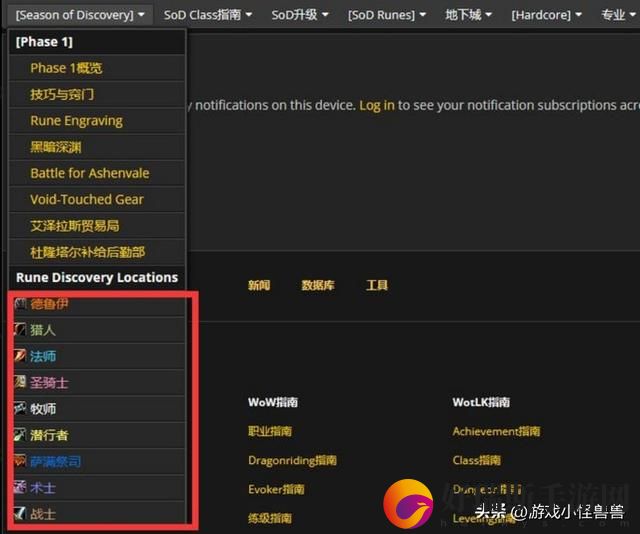Open 黑暗深渊 menu entry

[97, 147]
